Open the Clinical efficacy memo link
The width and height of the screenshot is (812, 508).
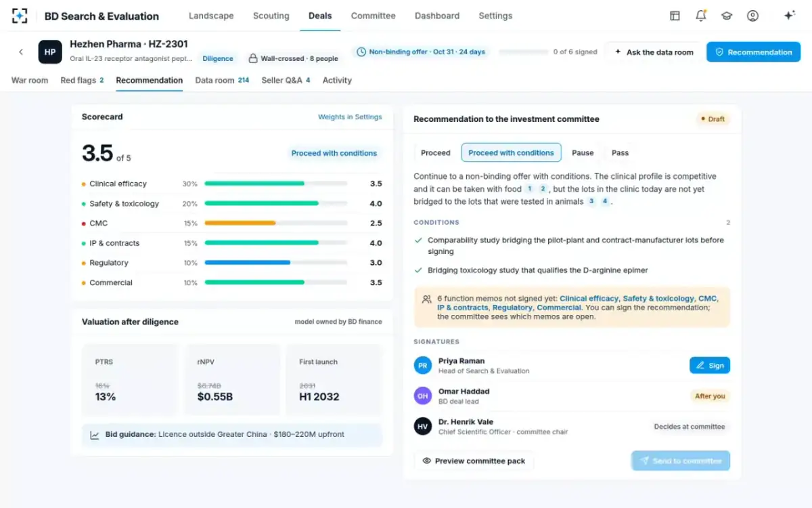pos(589,299)
